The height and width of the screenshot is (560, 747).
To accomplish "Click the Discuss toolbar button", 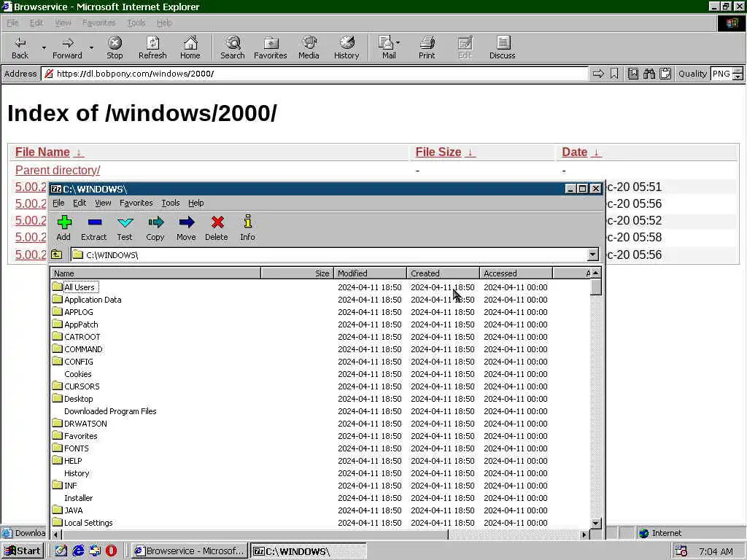I will 502,47.
